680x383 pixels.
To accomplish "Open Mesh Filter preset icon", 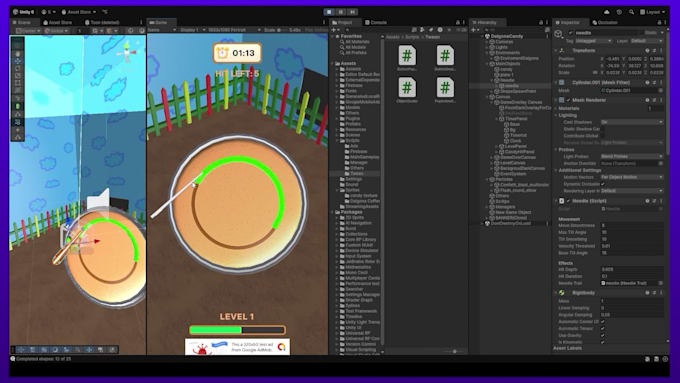I will (654, 82).
